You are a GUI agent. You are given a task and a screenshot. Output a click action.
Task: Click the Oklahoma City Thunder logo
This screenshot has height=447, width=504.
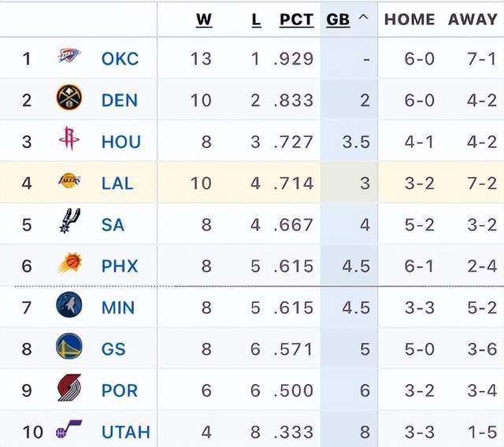pos(69,57)
